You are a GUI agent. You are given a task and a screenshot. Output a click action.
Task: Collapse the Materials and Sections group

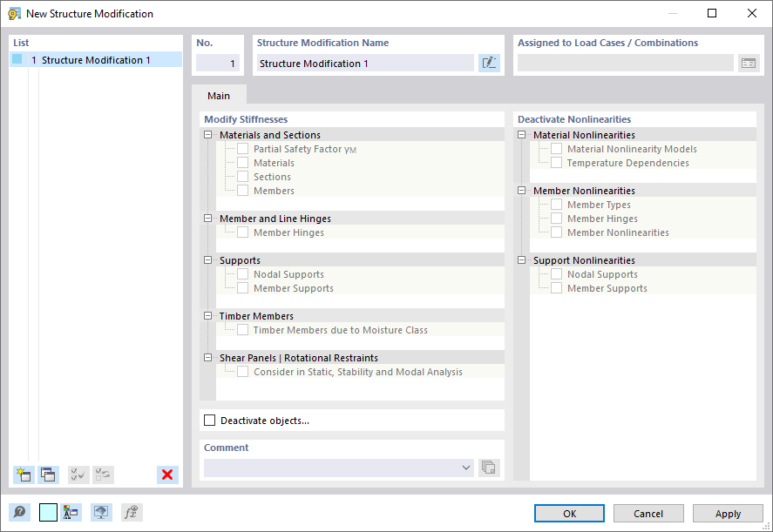click(207, 135)
